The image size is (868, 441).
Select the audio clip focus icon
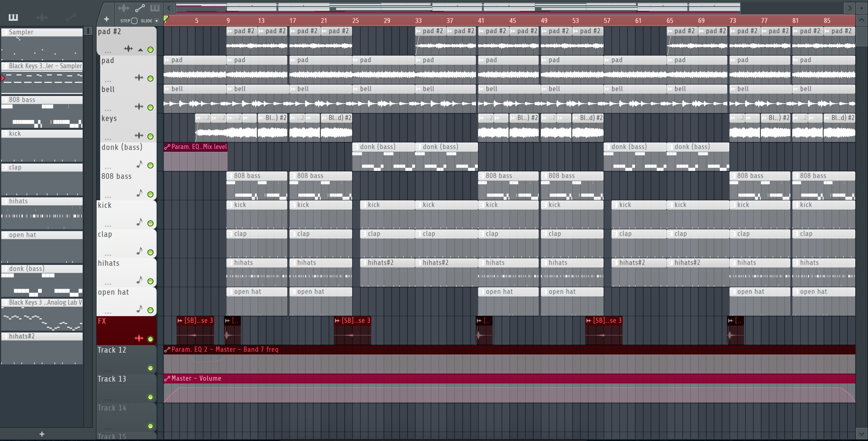pos(124,8)
